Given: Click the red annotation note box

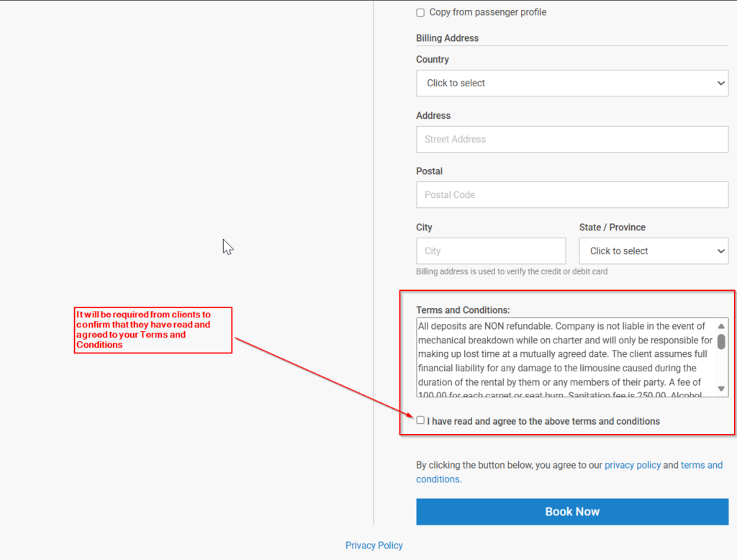Looking at the screenshot, I should click(x=153, y=330).
